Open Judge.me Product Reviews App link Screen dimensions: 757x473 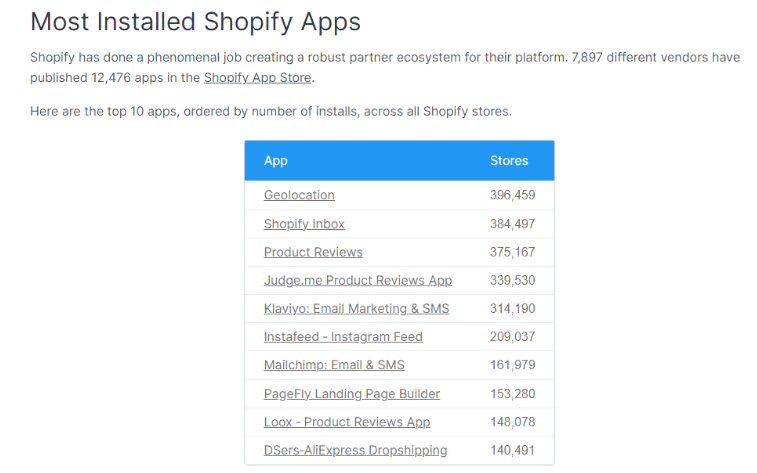coord(358,280)
